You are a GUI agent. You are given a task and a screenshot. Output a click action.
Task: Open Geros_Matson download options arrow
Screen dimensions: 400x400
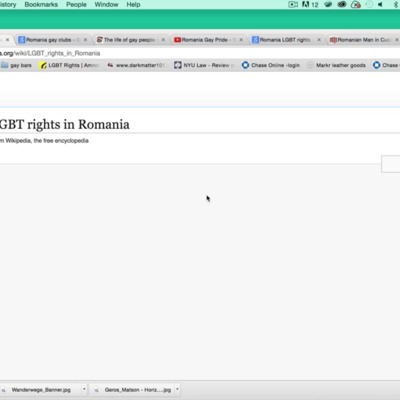pyautogui.click(x=177, y=389)
